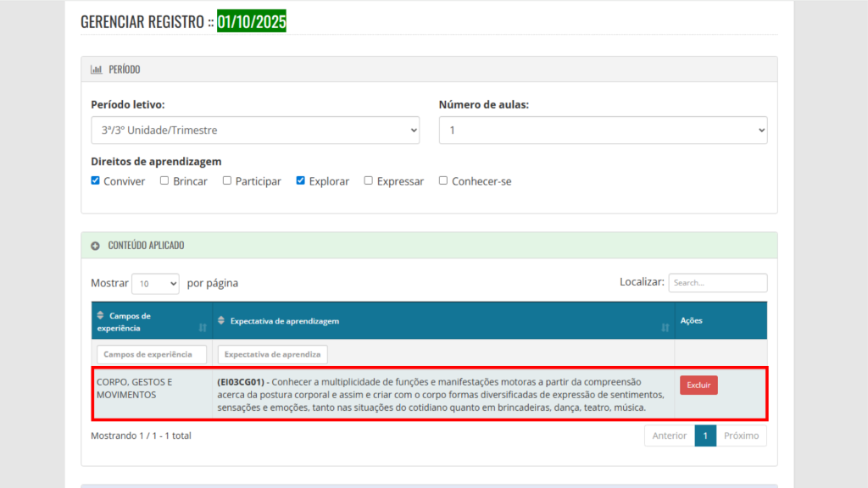Go to the Anterior page
Screen dimensions: 868x488
point(669,435)
